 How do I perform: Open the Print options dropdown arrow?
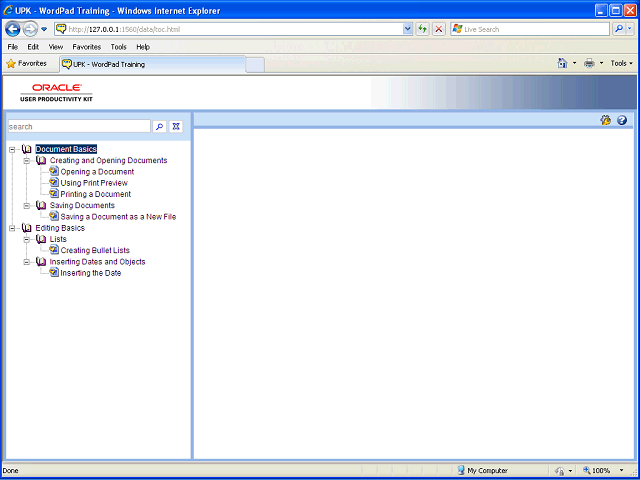point(601,63)
